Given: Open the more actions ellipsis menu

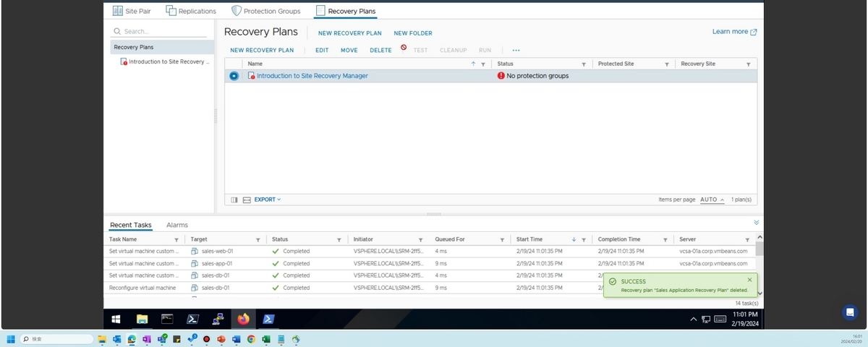Looking at the screenshot, I should (516, 50).
